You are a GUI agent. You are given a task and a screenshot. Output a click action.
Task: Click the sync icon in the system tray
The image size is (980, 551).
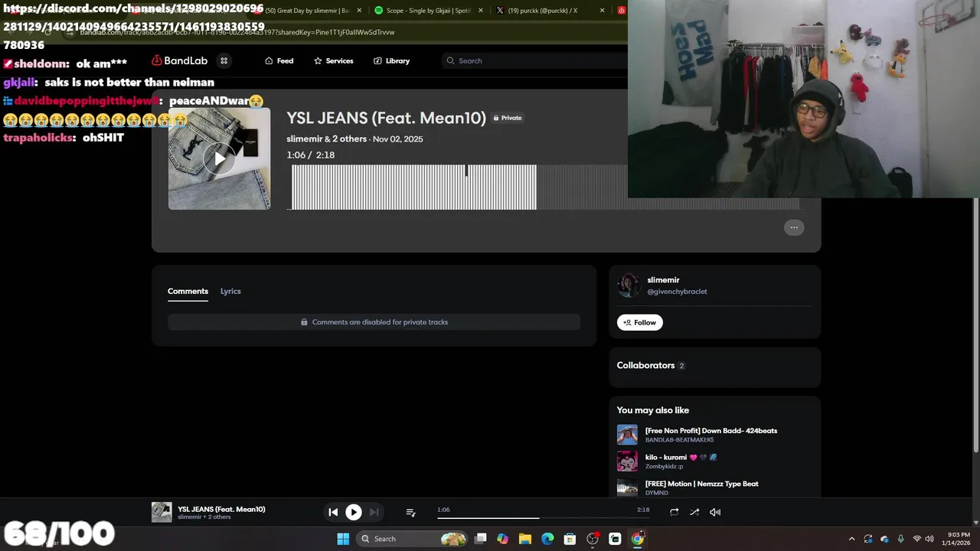pos(868,539)
